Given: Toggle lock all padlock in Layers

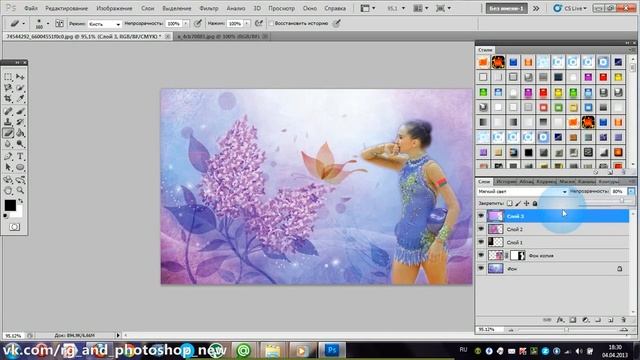Looking at the screenshot, I should coord(535,203).
